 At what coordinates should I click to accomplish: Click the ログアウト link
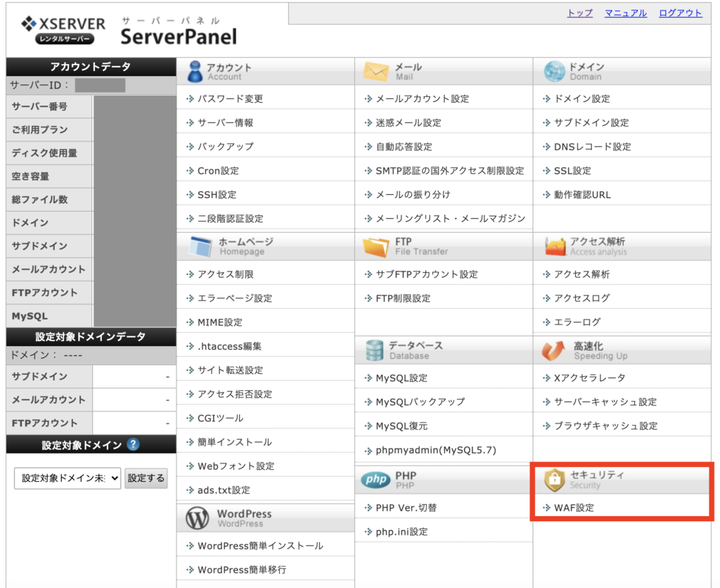coord(681,13)
